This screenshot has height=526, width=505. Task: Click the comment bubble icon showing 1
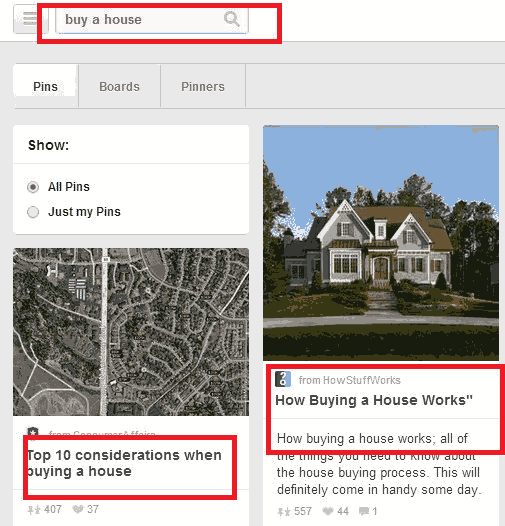click(364, 511)
